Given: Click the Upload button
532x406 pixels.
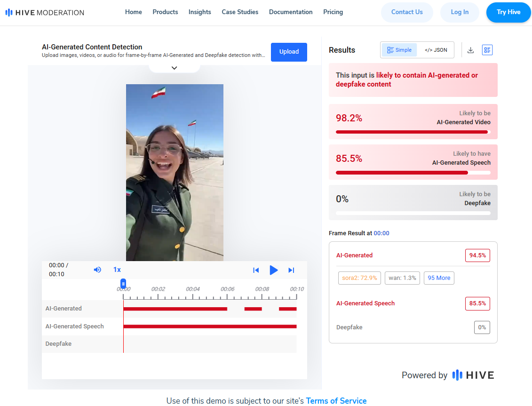Looking at the screenshot, I should (x=289, y=52).
